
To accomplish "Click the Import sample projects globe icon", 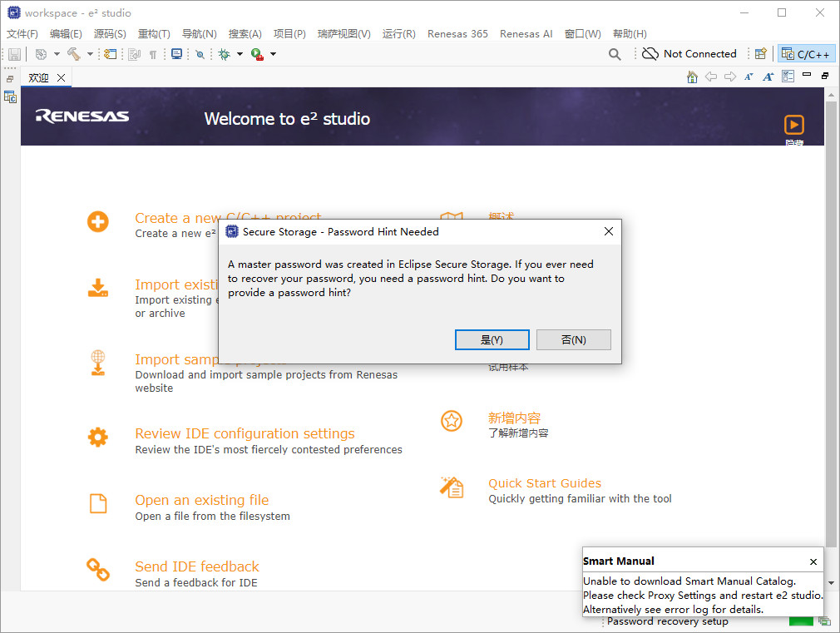I will 98,363.
